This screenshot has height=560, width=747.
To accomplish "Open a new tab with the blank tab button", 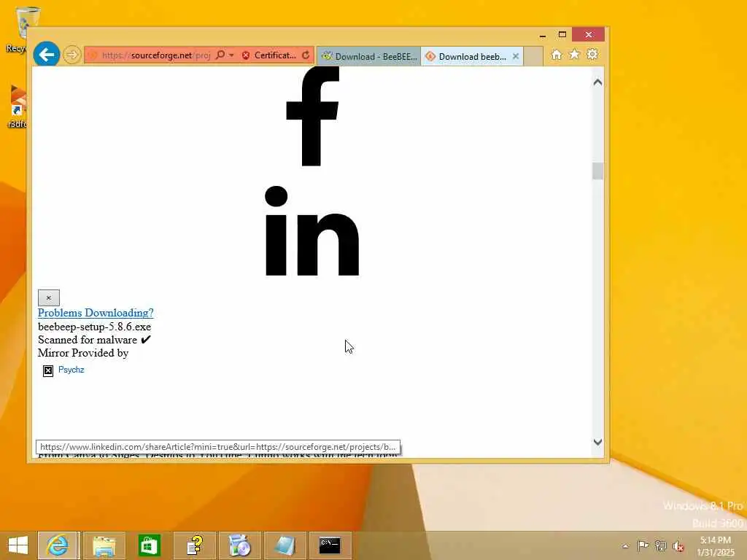I will coord(533,56).
